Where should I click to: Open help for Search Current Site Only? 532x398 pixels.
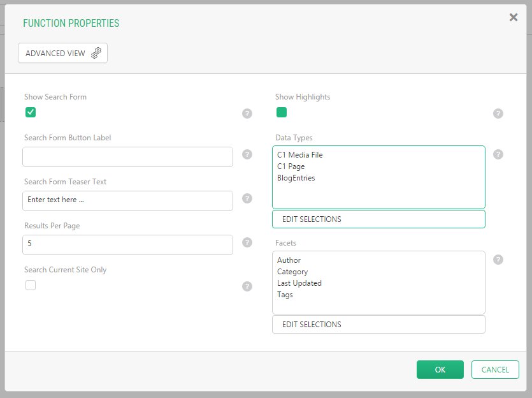tap(247, 286)
